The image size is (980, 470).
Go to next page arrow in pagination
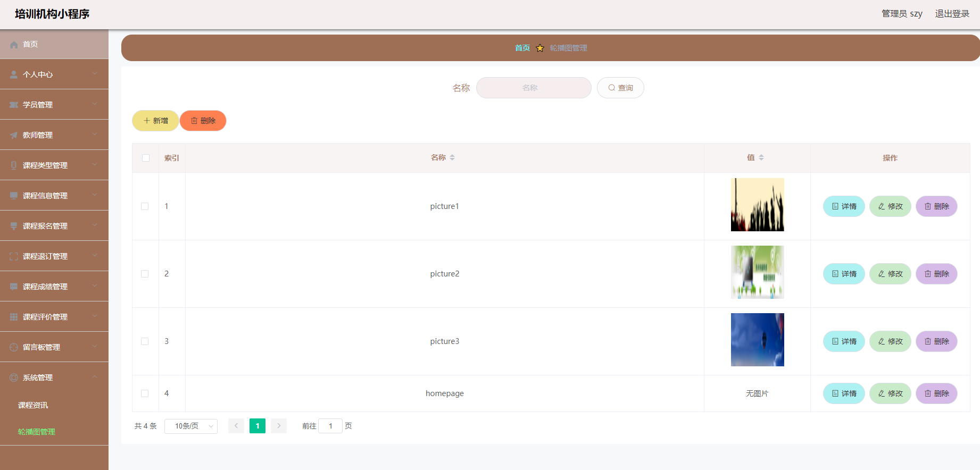pyautogui.click(x=279, y=426)
